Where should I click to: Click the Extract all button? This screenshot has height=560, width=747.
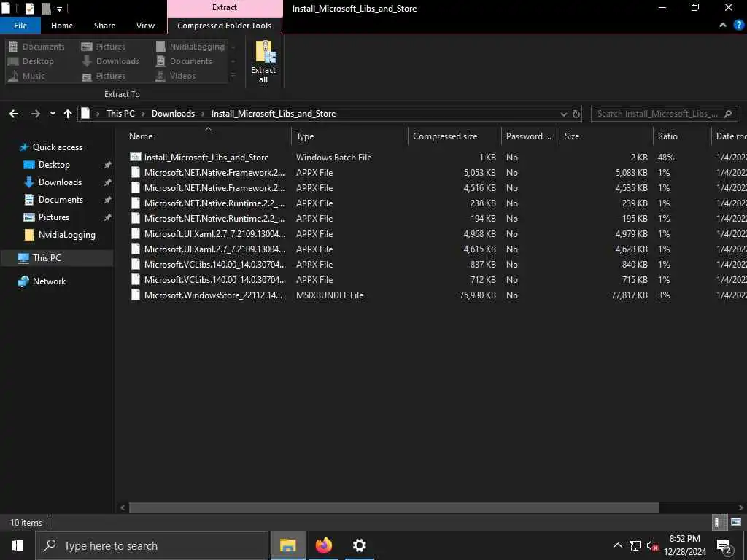[263, 61]
